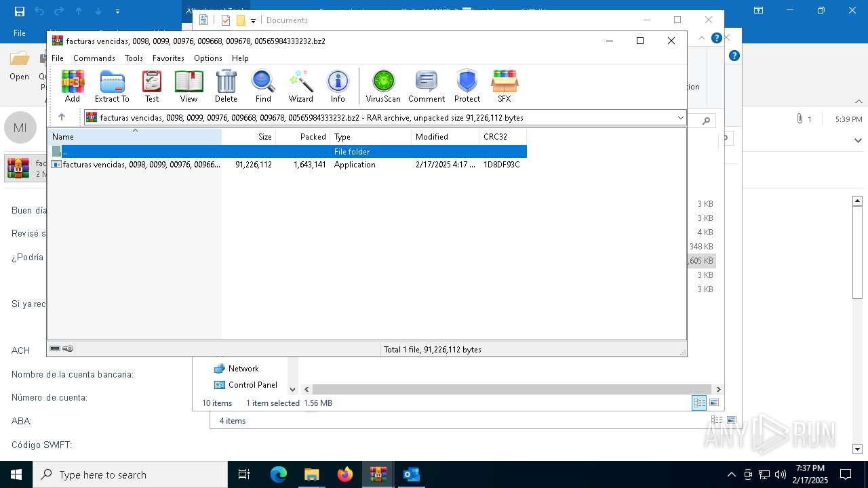Image resolution: width=868 pixels, height=488 pixels.
Task: Select Network in Explorer navigation pane
Action: tap(243, 369)
